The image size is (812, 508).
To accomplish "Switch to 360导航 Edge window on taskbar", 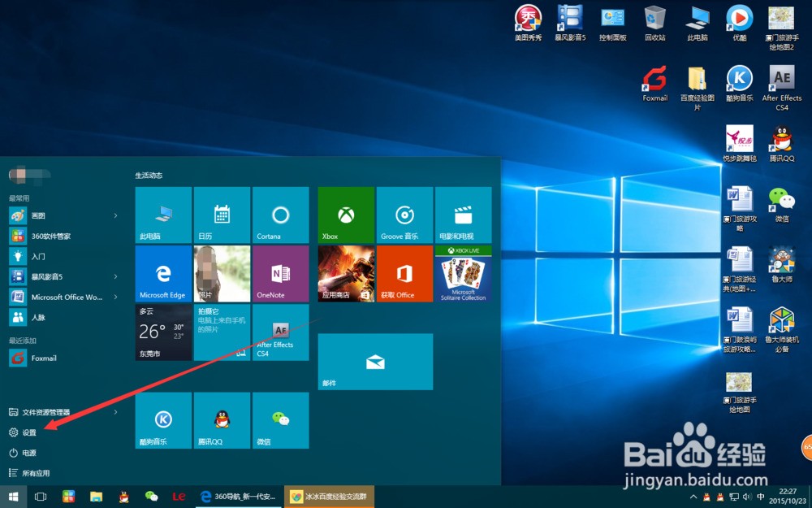I will click(239, 497).
